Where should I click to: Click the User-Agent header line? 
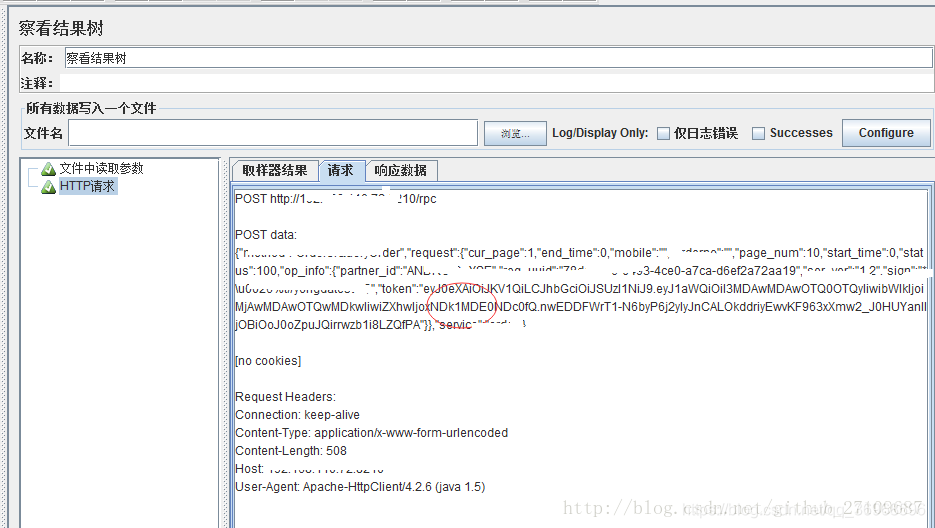pyautogui.click(x=360, y=487)
